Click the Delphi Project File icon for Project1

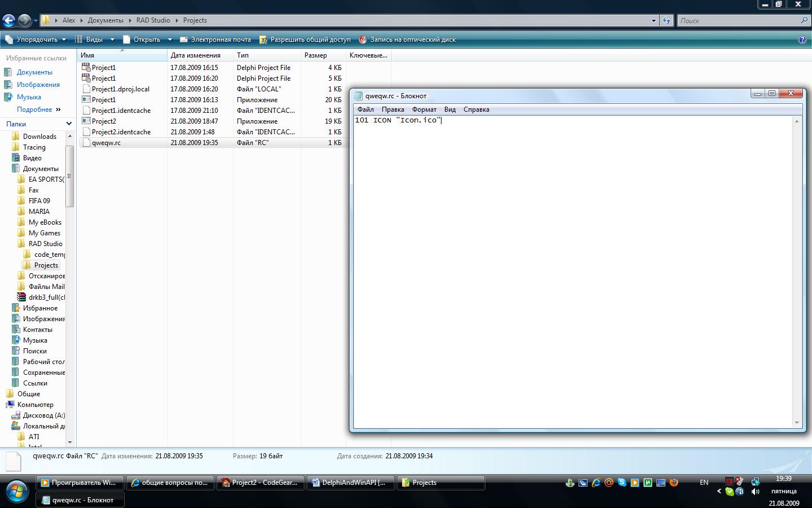pos(86,67)
